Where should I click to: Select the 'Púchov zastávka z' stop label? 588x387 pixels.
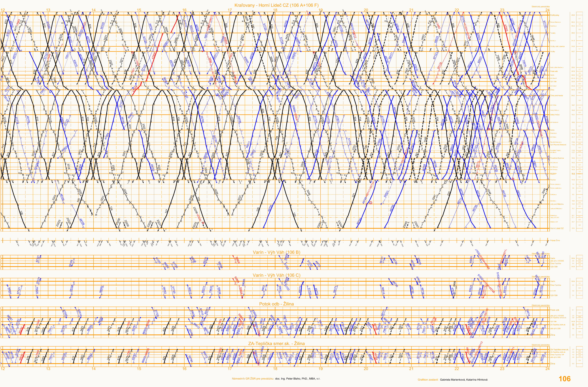pyautogui.click(x=556, y=188)
